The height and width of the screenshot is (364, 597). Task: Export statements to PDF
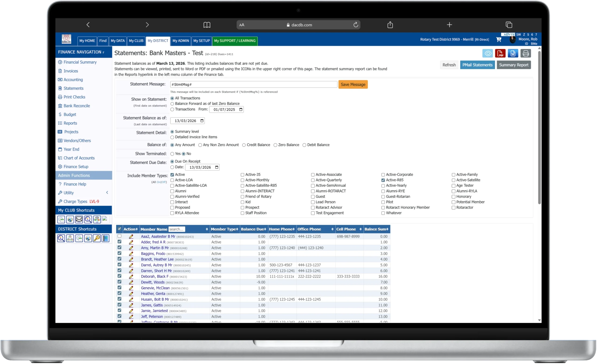[500, 53]
